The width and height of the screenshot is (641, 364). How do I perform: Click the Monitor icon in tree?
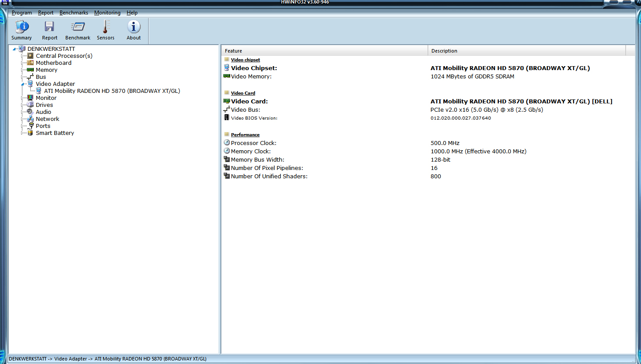(x=30, y=98)
